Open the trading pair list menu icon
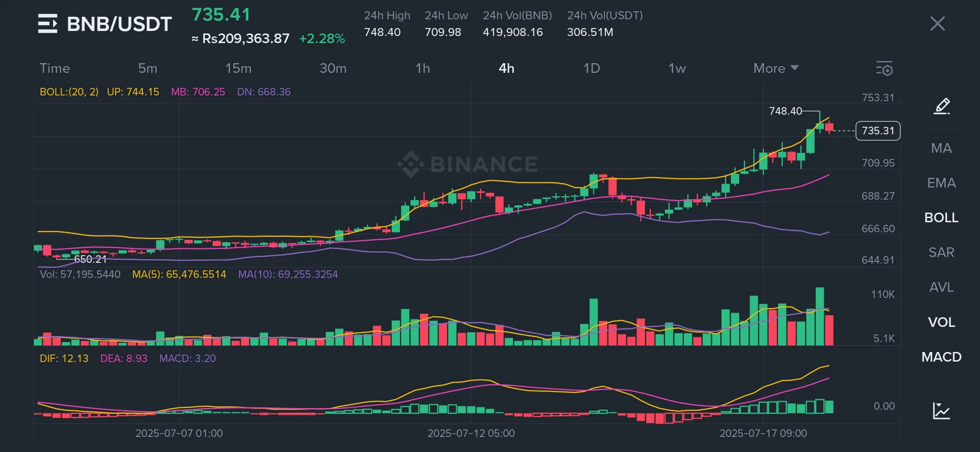The image size is (980, 452). 48,23
